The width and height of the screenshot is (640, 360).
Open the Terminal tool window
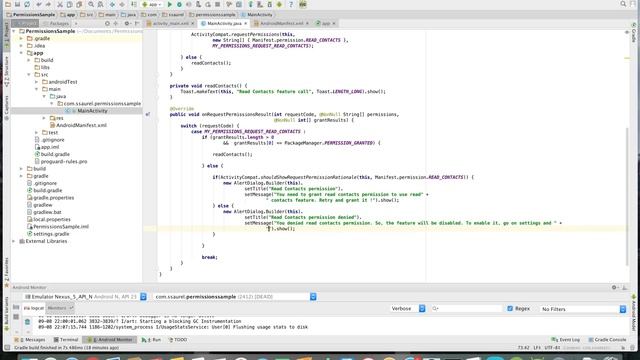coord(66,340)
